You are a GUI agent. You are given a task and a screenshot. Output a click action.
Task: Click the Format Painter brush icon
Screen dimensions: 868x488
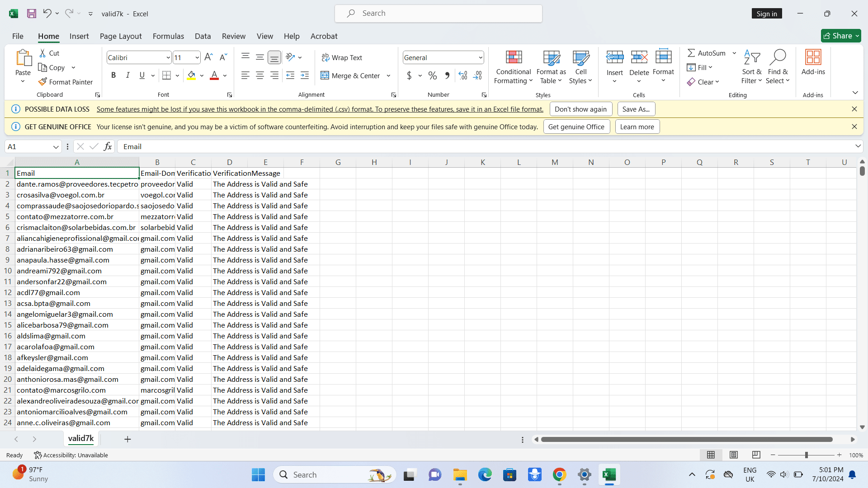(x=42, y=82)
